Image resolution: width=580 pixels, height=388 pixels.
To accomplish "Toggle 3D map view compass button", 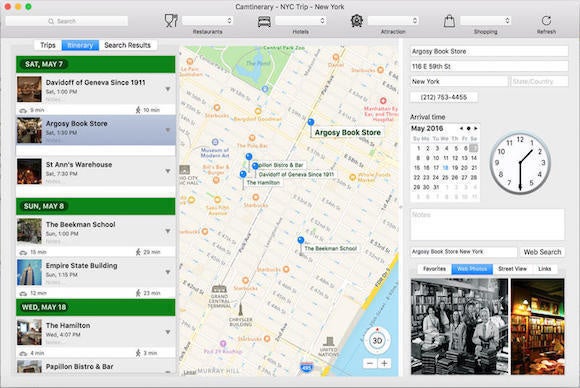I will click(377, 341).
